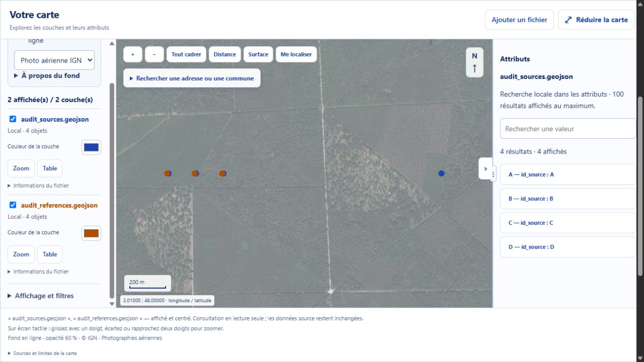Open Table for audit_sources layer
Screen dimensions: 644x362
pos(50,168)
